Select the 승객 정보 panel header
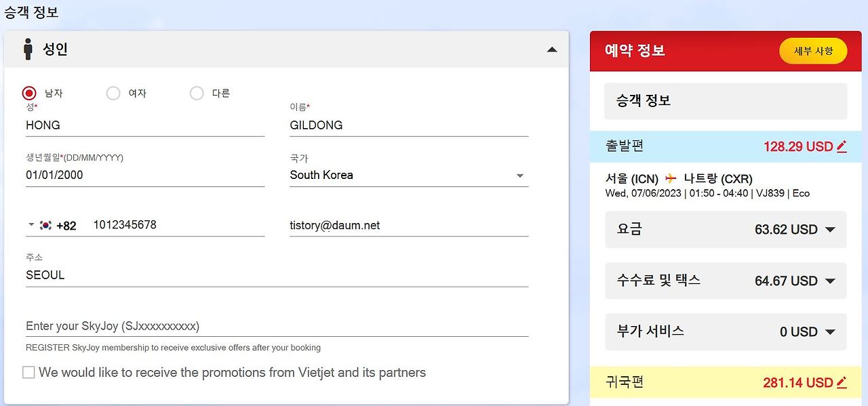 [x=725, y=100]
